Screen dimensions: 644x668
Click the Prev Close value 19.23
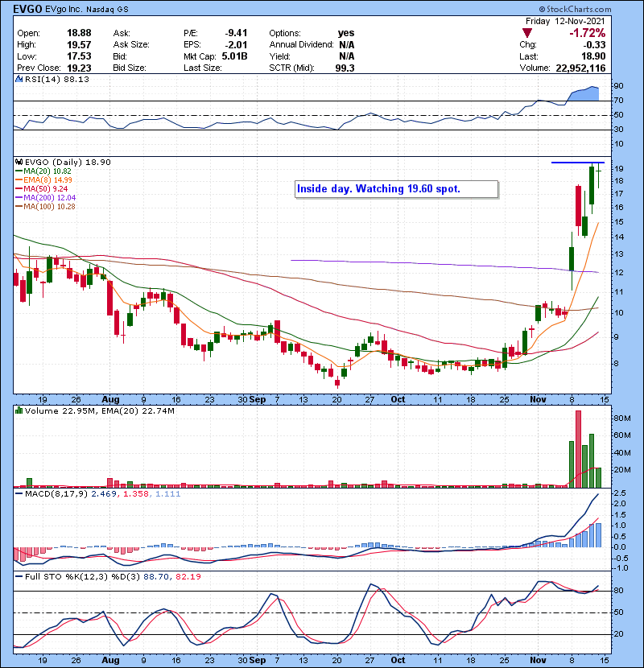click(x=79, y=68)
